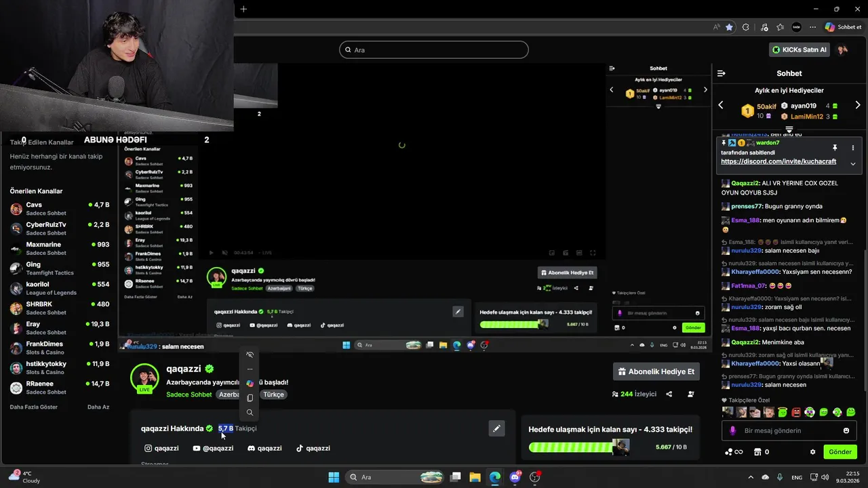This screenshot has width=868, height=488.
Task: Unpin the pinned chat message
Action: point(835,148)
